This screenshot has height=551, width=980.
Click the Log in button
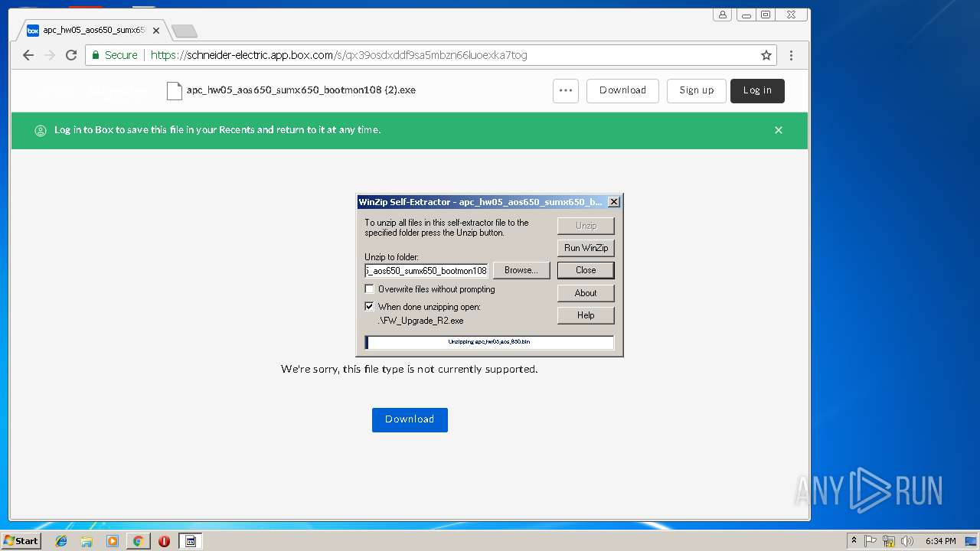tap(757, 90)
